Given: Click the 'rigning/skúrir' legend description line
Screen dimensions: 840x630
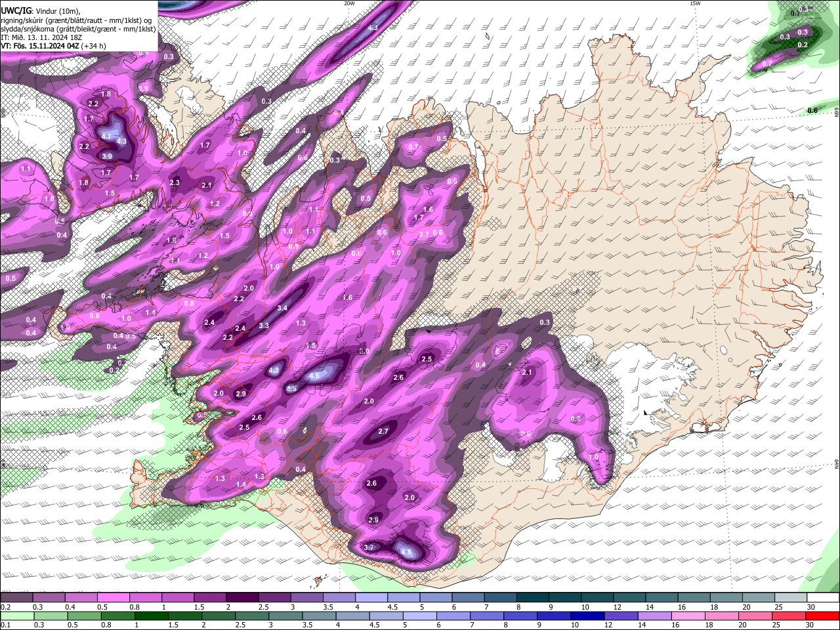Looking at the screenshot, I should tap(75, 20).
